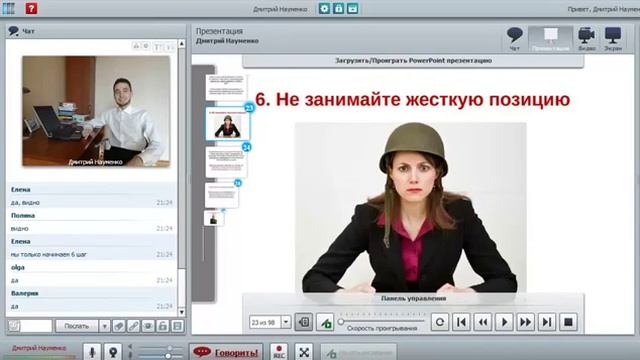The height and width of the screenshot is (360, 640).
Task: Collapse the Панель управления bar
Action: (x=413, y=298)
